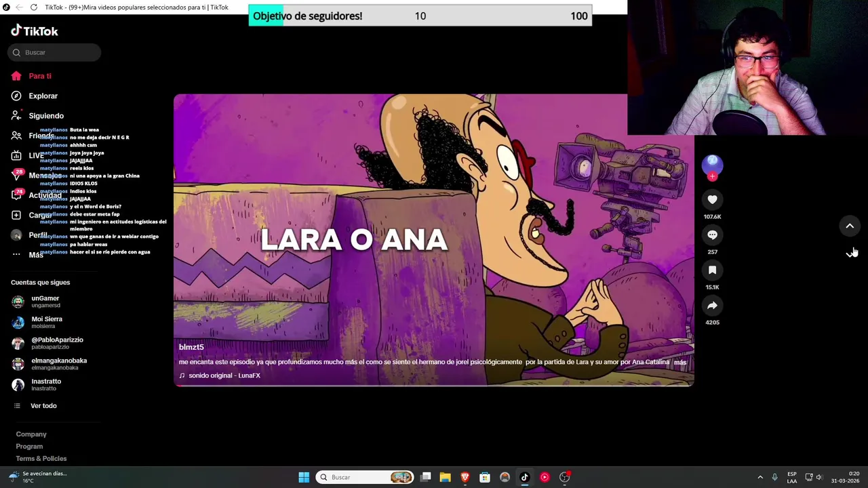
Task: Share the video with arrow icon
Action: pyautogui.click(x=712, y=305)
